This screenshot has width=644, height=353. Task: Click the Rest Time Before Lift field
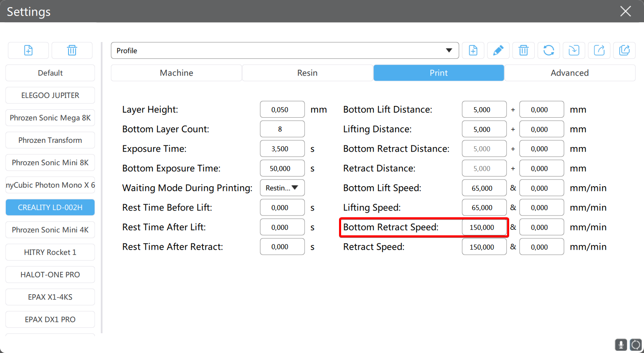(x=282, y=208)
